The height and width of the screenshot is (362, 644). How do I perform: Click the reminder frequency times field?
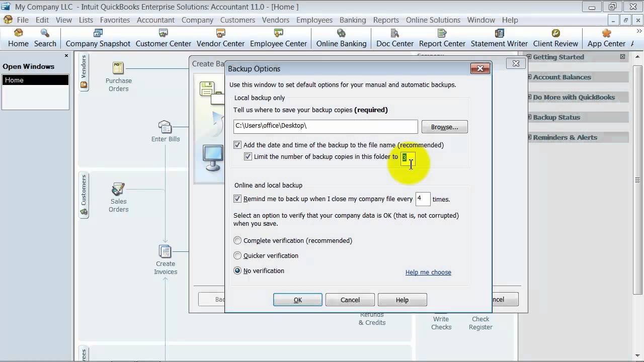pyautogui.click(x=423, y=199)
